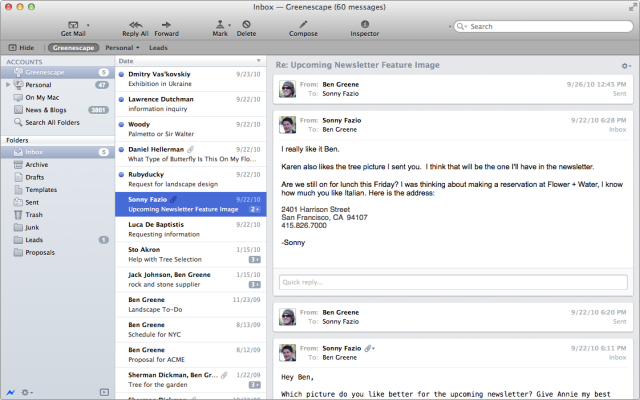The image size is (640, 400).
Task: Open Ben Greene's Landscape To-Do message
Action: click(x=191, y=304)
